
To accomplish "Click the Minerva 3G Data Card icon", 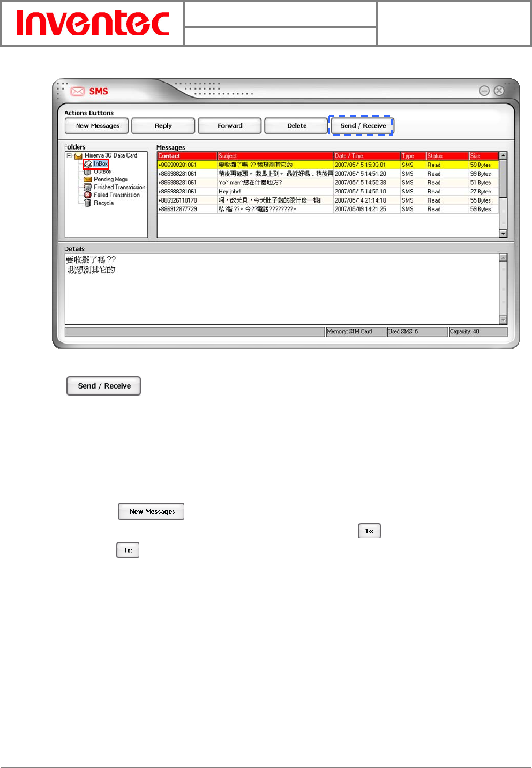I will click(x=78, y=156).
